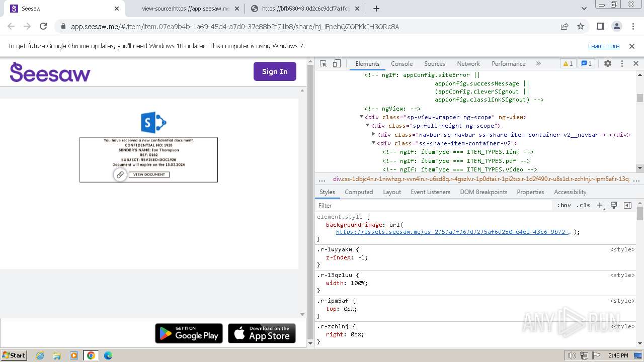
Task: Collapse the ss-share-item-container-v2 div node
Action: pyautogui.click(x=373, y=143)
